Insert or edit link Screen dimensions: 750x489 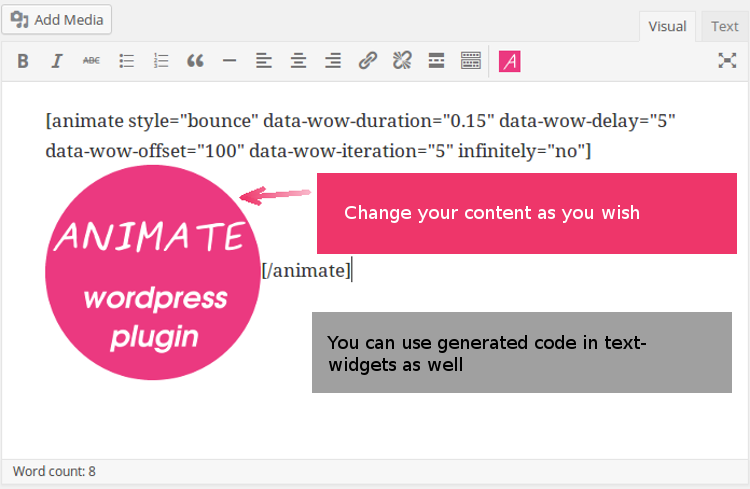(x=367, y=61)
